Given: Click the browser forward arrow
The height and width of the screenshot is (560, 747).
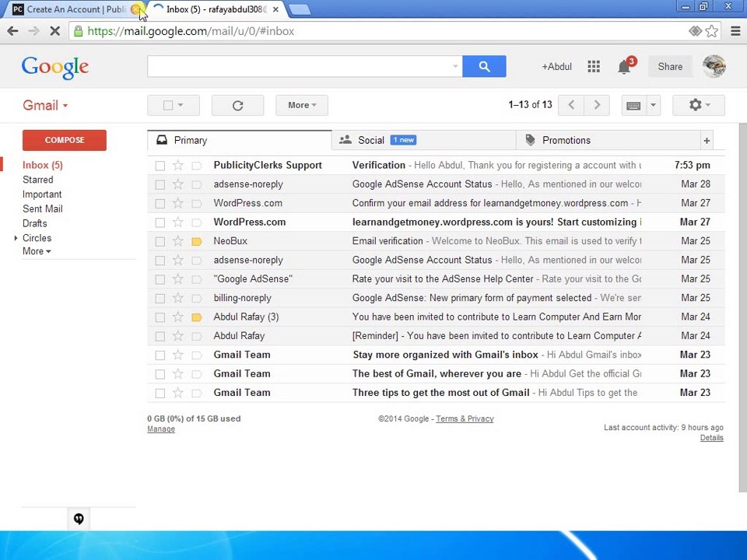Looking at the screenshot, I should pos(33,31).
